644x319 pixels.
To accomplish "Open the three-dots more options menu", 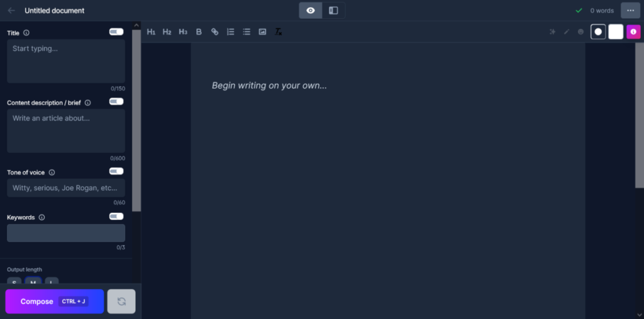I will [x=630, y=11].
